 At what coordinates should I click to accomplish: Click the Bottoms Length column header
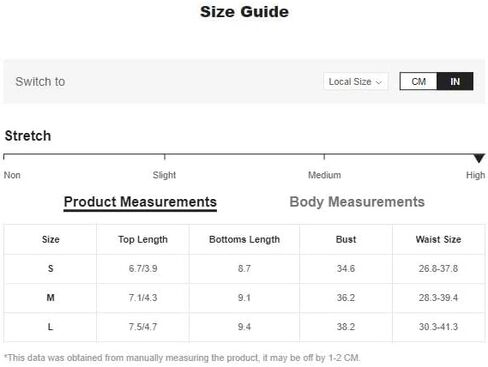coord(244,239)
